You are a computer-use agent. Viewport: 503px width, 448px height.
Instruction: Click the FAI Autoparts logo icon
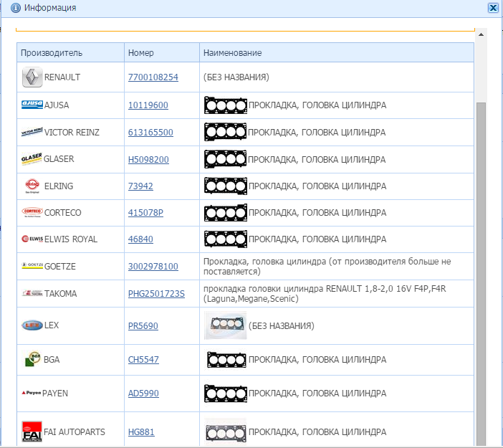click(32, 432)
